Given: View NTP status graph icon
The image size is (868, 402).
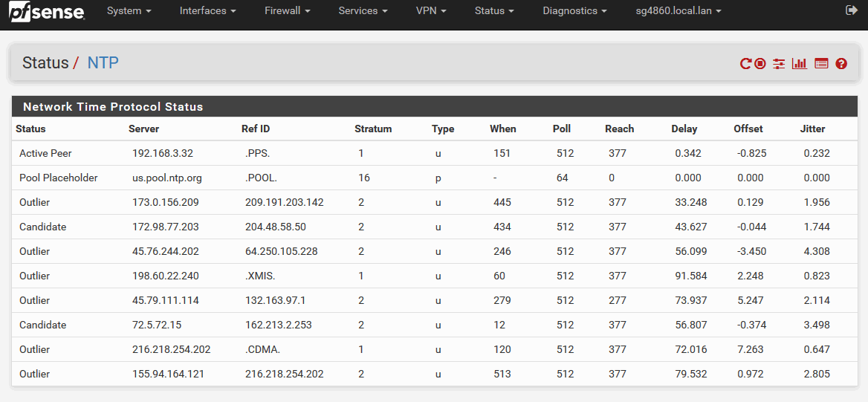Looking at the screenshot, I should pos(800,64).
